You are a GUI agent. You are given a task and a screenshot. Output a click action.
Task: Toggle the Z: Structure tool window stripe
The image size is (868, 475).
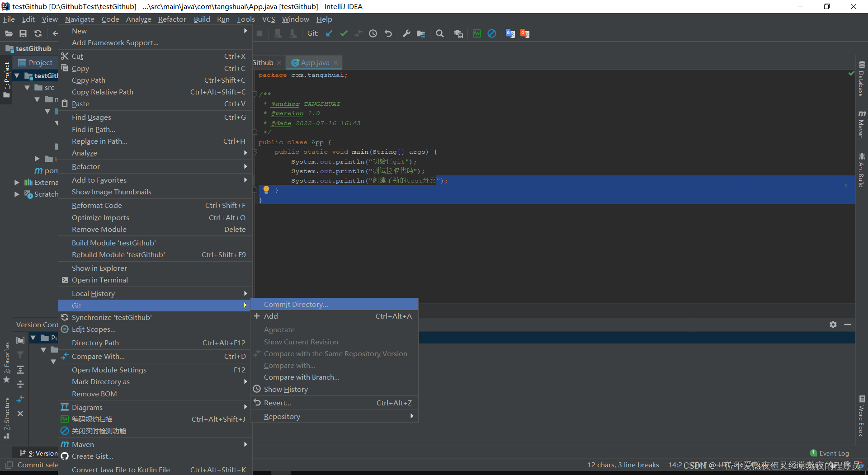point(6,418)
